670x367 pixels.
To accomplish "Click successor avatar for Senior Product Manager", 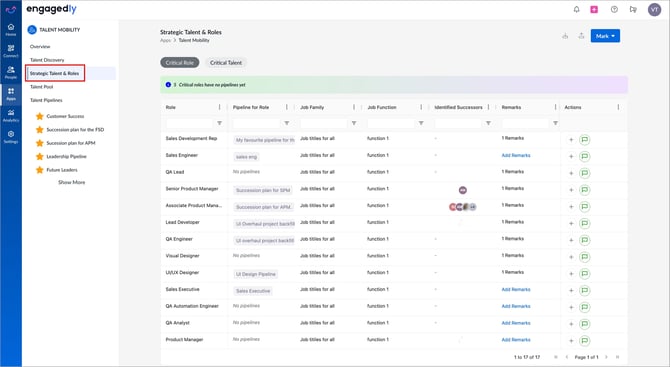I will [x=462, y=190].
